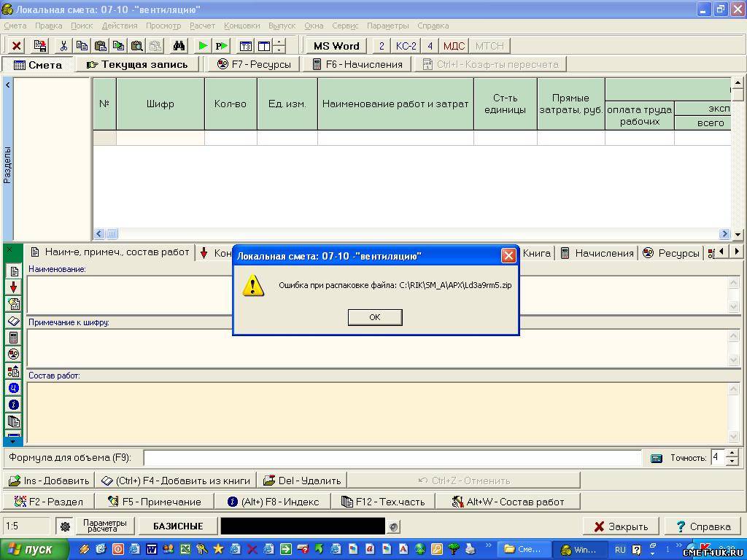Viewport: 747px width, 560px height.
Task: Click the Наименование text area
Action: point(378,295)
